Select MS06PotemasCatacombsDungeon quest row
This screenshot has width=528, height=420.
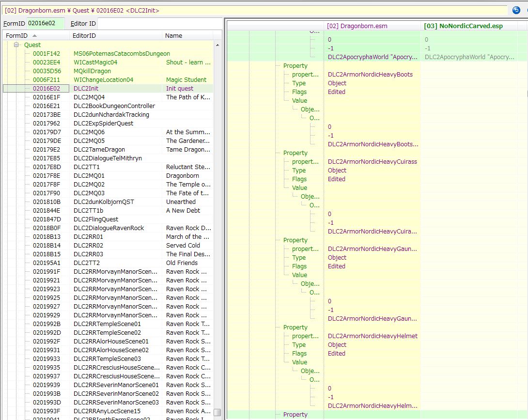pos(108,54)
